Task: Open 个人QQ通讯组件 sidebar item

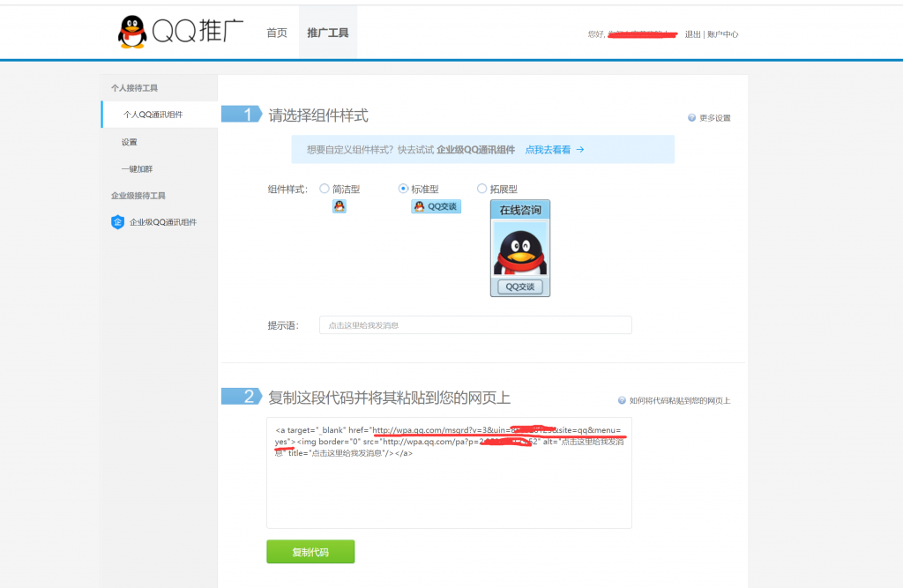Action: [x=160, y=115]
